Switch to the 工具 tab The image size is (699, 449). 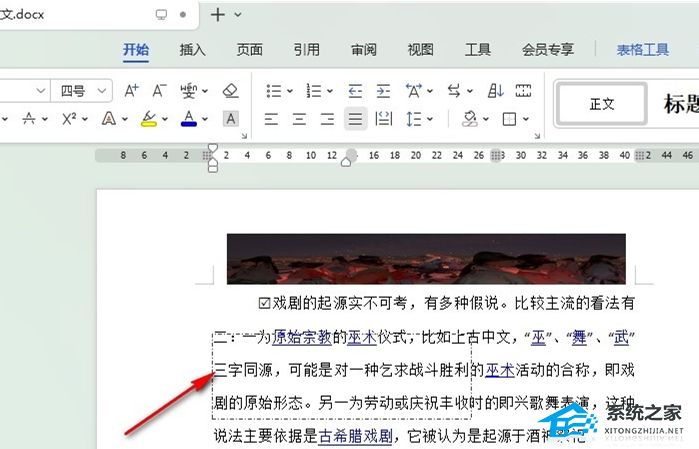(477, 49)
